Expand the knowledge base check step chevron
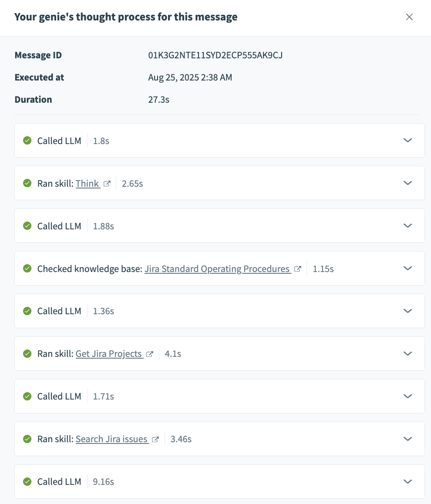 [x=407, y=269]
